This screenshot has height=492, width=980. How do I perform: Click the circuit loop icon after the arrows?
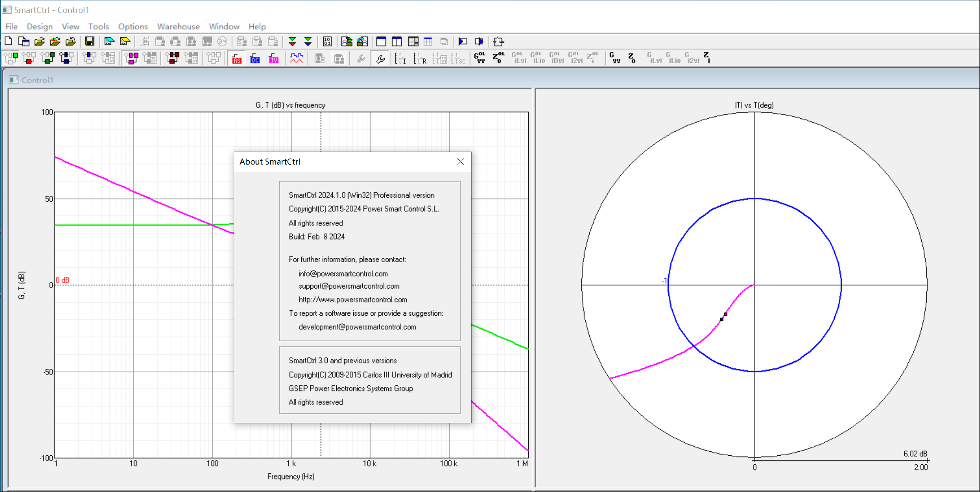click(x=498, y=41)
